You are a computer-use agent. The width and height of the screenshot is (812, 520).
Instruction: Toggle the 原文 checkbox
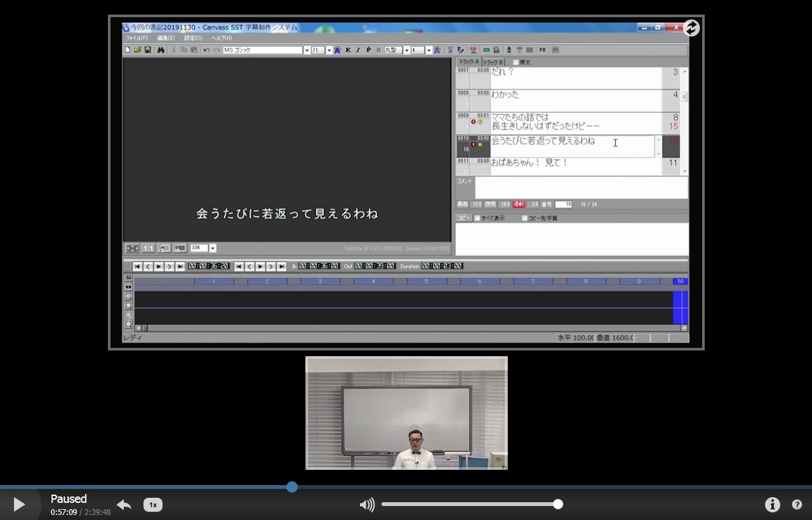pyautogui.click(x=516, y=62)
